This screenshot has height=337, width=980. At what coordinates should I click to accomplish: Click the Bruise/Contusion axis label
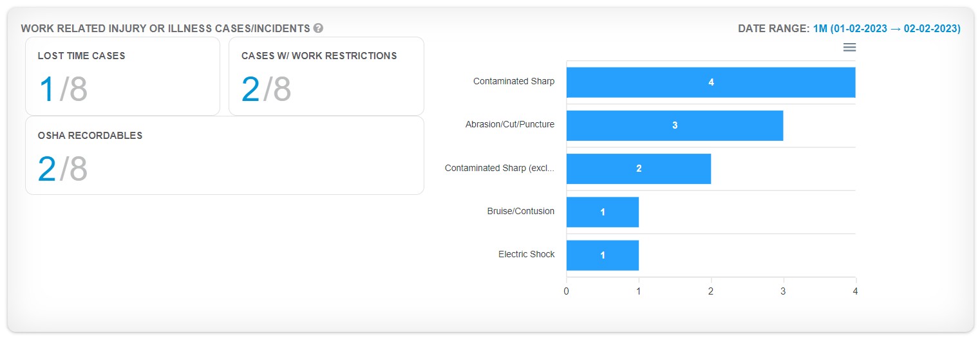(x=520, y=211)
